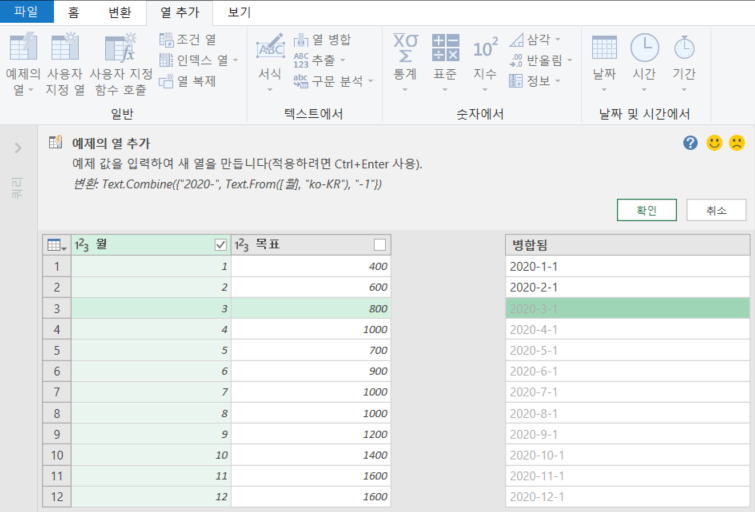Expand the 인덱스 열 dropdown arrow

(236, 61)
